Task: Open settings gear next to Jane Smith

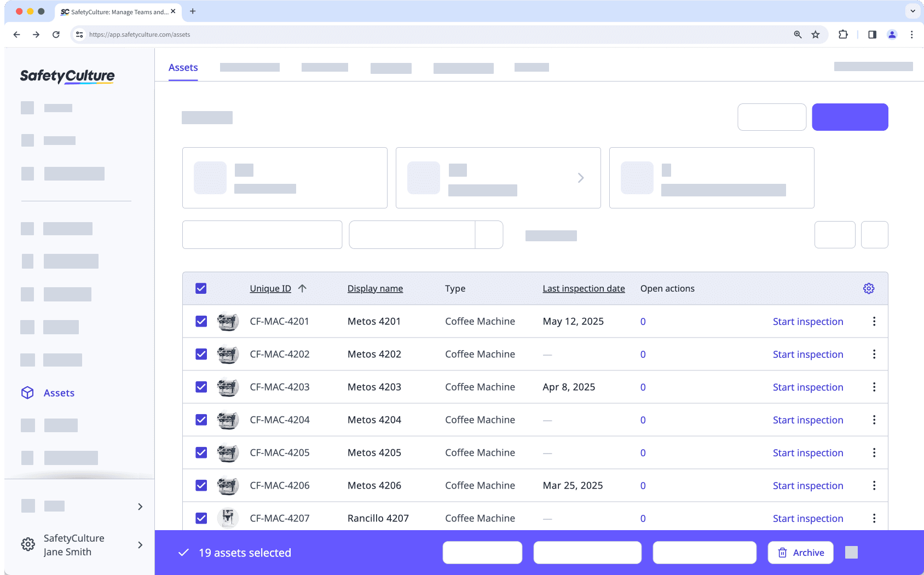Action: (x=27, y=544)
